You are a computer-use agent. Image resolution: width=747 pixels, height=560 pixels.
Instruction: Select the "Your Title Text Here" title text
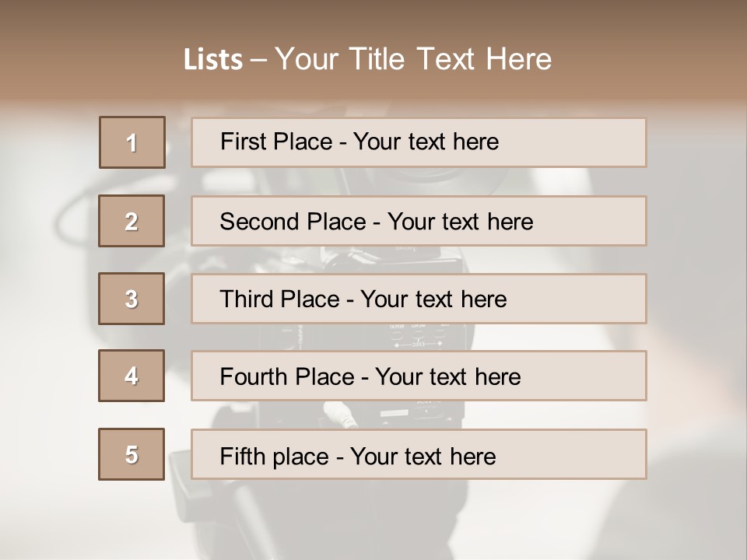[413, 59]
